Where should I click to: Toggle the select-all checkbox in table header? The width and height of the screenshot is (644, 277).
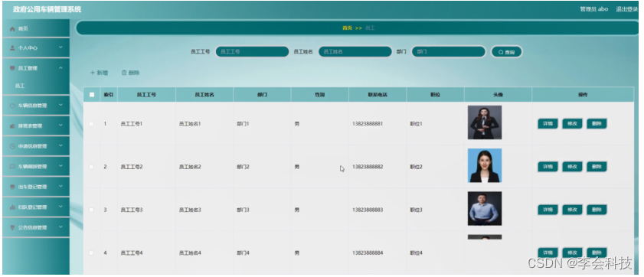pos(92,94)
